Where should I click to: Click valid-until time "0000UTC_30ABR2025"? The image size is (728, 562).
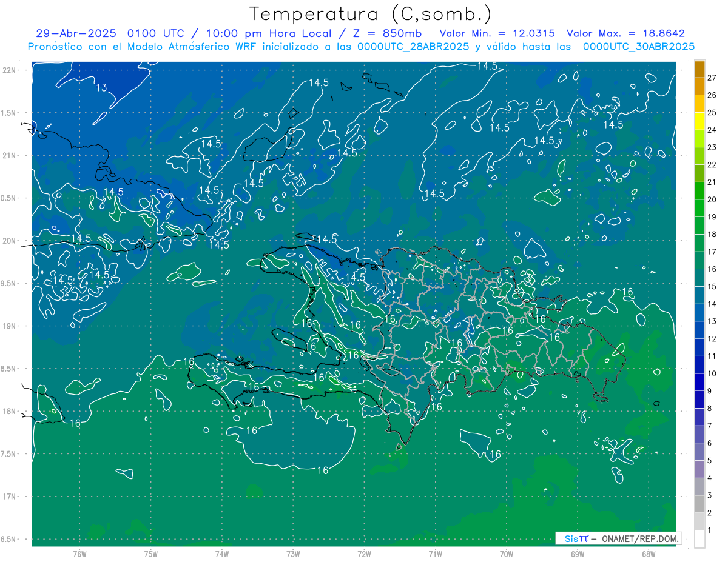tap(638, 46)
